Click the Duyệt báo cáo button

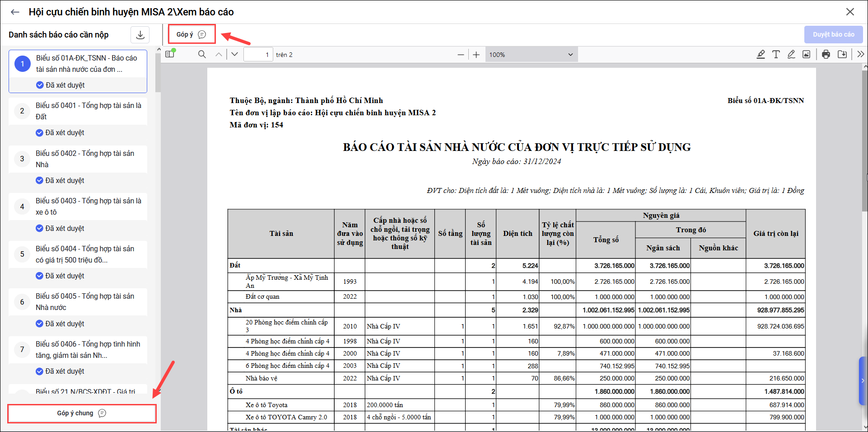[833, 34]
